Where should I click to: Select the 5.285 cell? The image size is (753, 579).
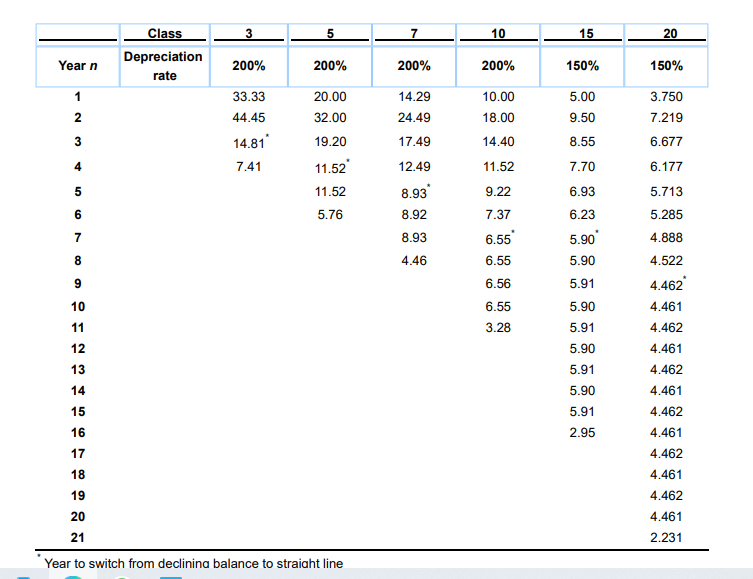click(x=666, y=215)
